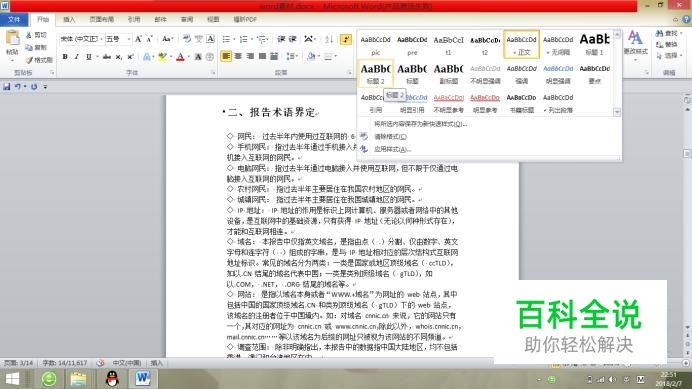Choose Clear Formatting (清除格式) menu entry
The height and width of the screenshot is (389, 692).
point(390,137)
